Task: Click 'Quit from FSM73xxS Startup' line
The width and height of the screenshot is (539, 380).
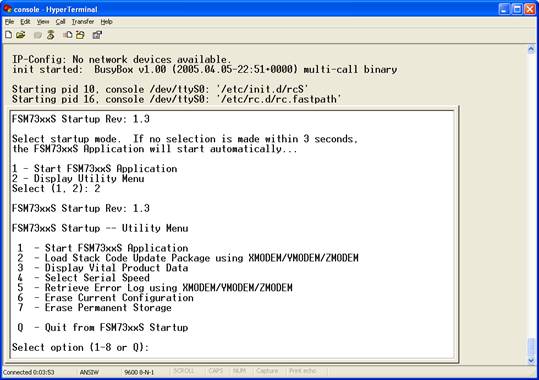Action: [x=103, y=327]
